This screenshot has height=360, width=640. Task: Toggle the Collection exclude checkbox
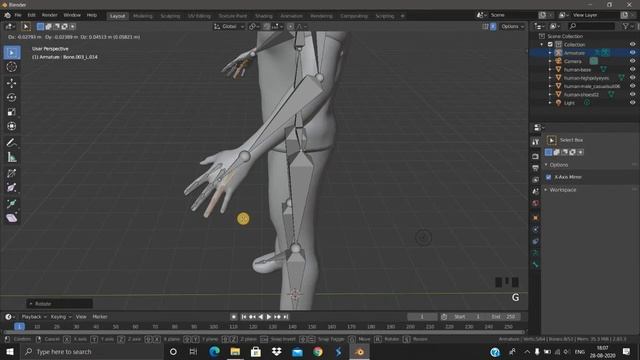(550, 44)
